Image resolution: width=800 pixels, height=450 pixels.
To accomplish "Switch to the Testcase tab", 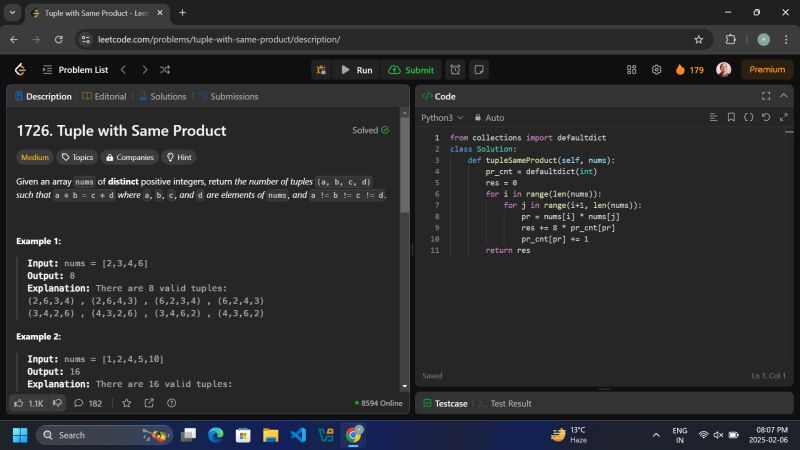I will [445, 404].
